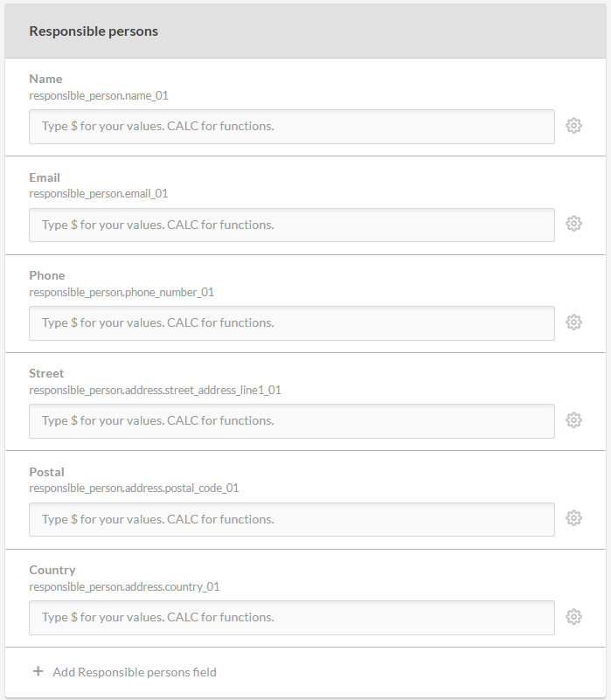Open settings gear for the Name field

tap(573, 126)
